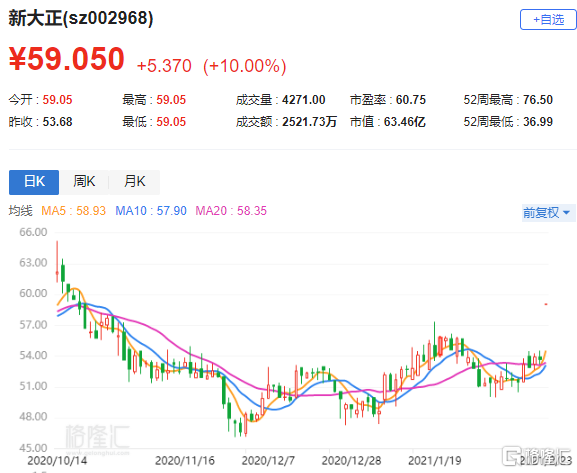Click the 60.00 y-axis label
This screenshot has width=577, height=473.
(x=33, y=293)
